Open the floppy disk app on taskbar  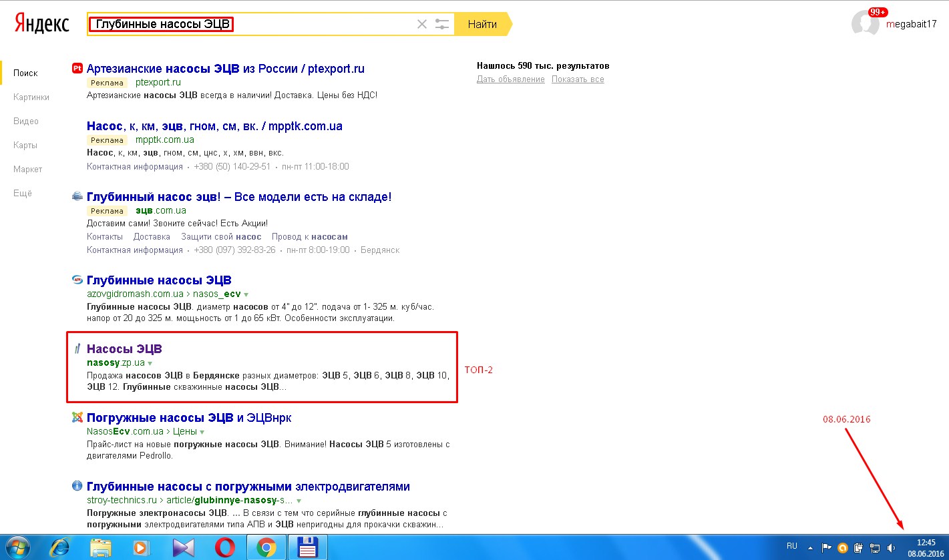(x=307, y=547)
